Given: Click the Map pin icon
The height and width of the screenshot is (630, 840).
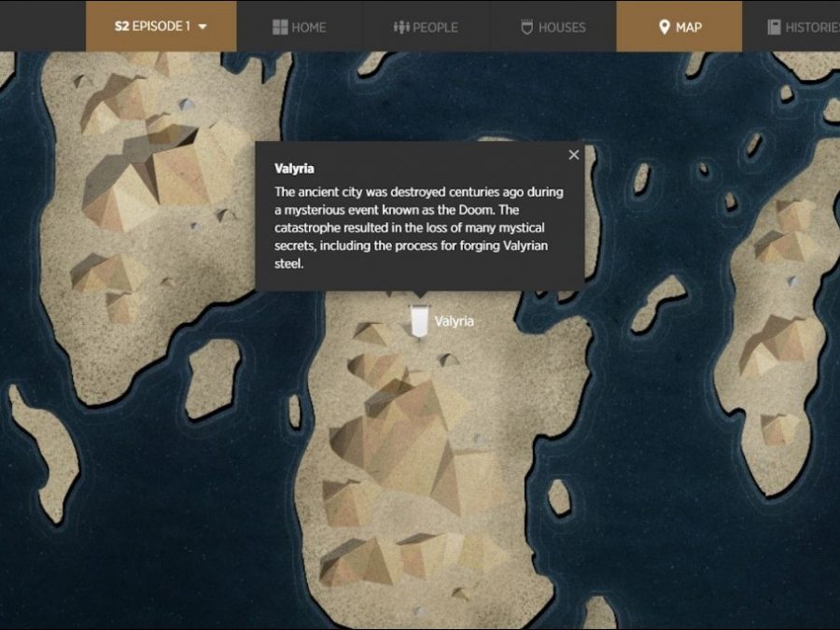Looking at the screenshot, I should pyautogui.click(x=664, y=27).
